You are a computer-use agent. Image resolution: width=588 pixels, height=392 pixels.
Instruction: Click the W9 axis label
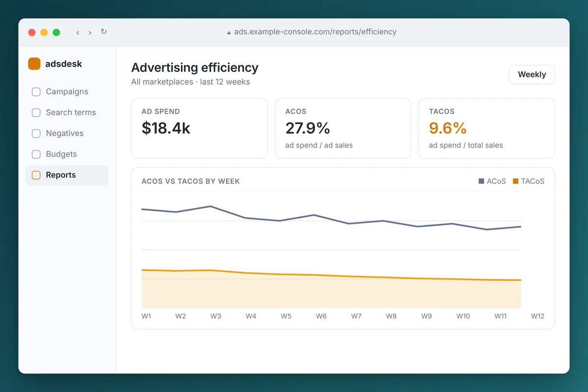click(x=427, y=316)
